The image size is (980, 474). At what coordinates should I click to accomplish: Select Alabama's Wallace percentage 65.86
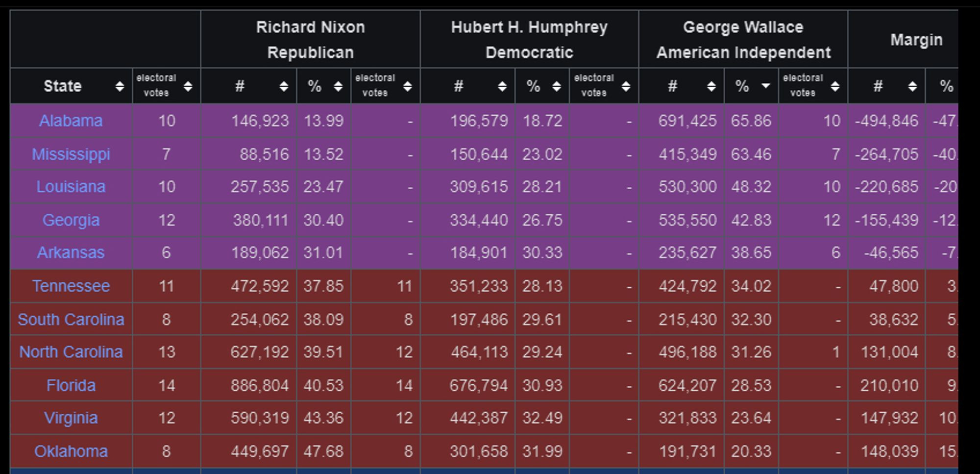pos(751,121)
